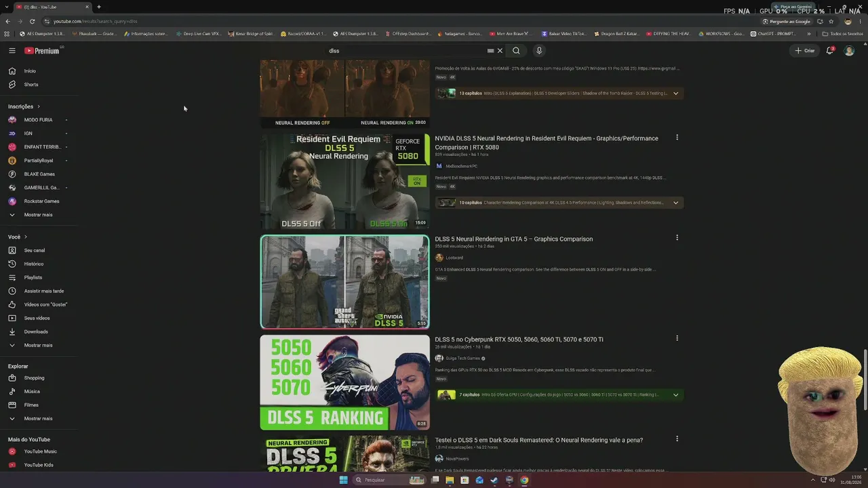Go to the YouTube Premium home logo
The image size is (868, 488).
click(x=42, y=51)
